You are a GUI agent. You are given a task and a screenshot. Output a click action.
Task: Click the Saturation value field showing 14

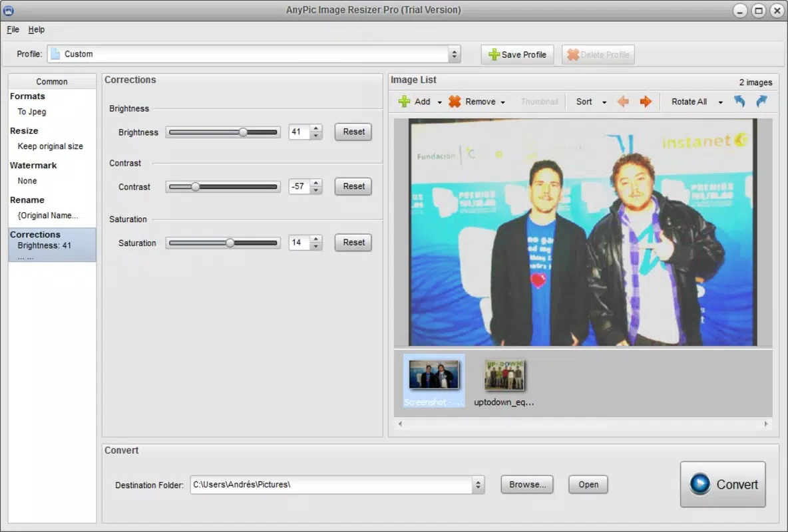point(299,243)
